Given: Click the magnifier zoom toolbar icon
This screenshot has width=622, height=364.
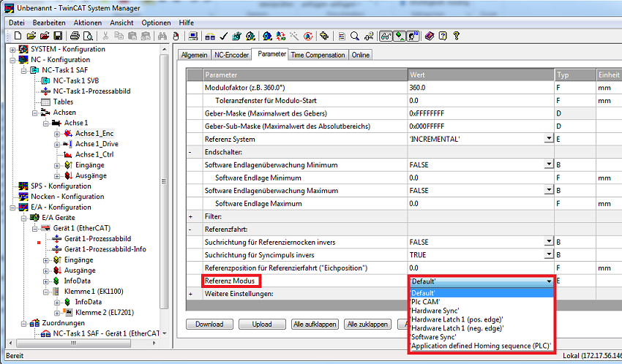Looking at the screenshot, I should tap(355, 36).
